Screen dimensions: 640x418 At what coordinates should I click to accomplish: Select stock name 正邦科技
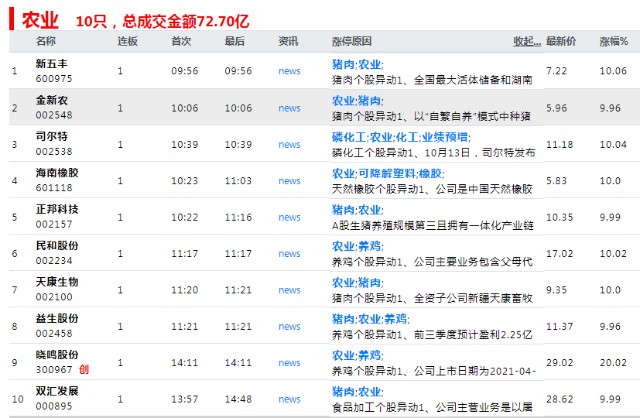pyautogui.click(x=57, y=209)
